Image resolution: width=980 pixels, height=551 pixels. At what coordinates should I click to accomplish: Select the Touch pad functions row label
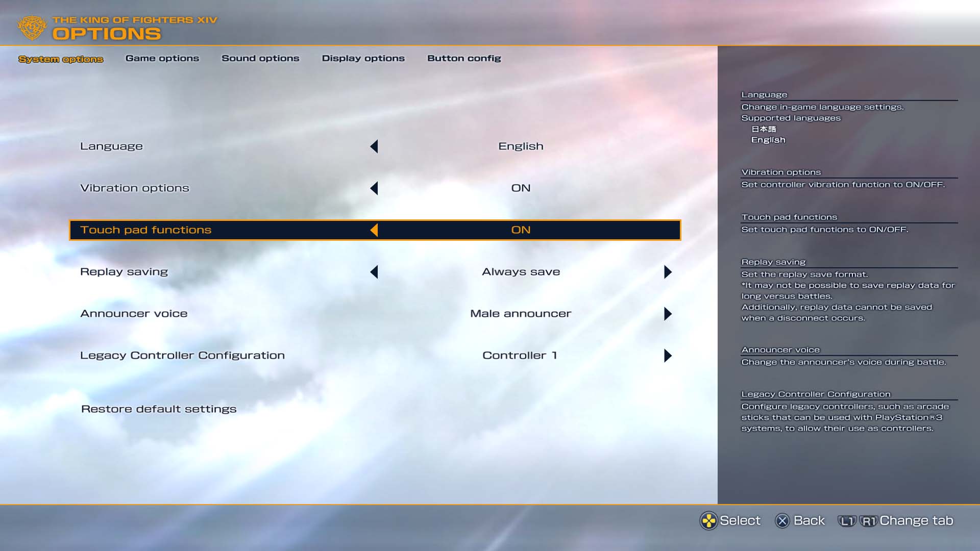[x=145, y=230]
